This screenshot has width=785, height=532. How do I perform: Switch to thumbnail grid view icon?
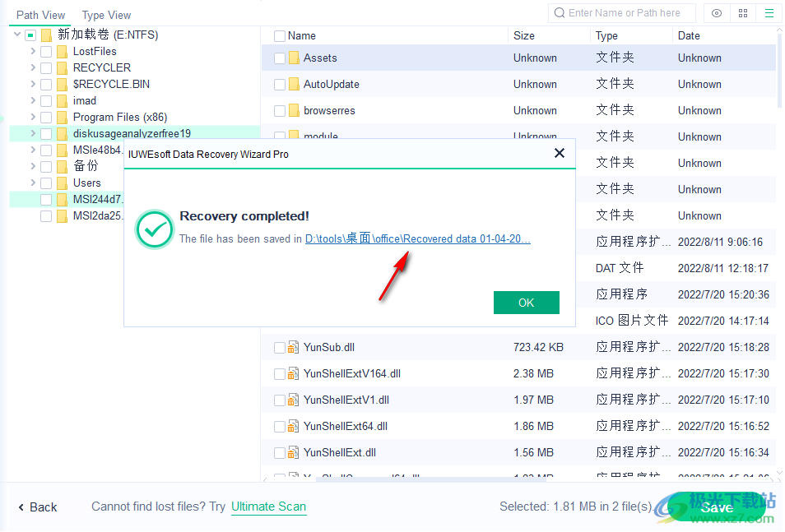pyautogui.click(x=743, y=13)
